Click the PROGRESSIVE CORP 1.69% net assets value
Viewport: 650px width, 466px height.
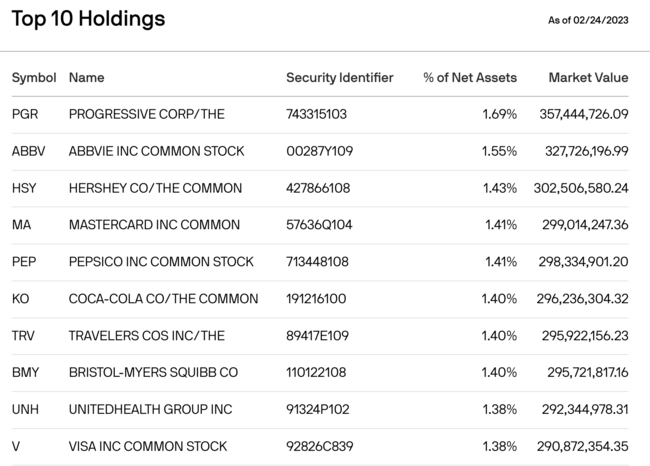[499, 114]
